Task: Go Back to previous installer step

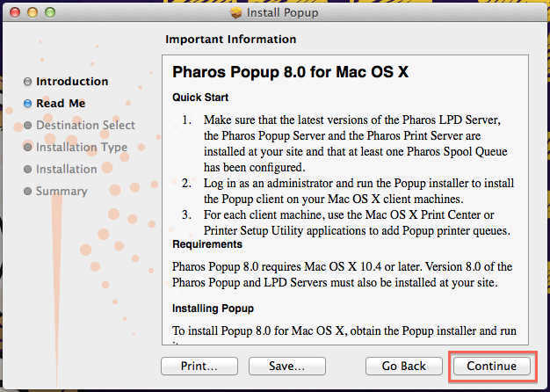Action: point(404,366)
